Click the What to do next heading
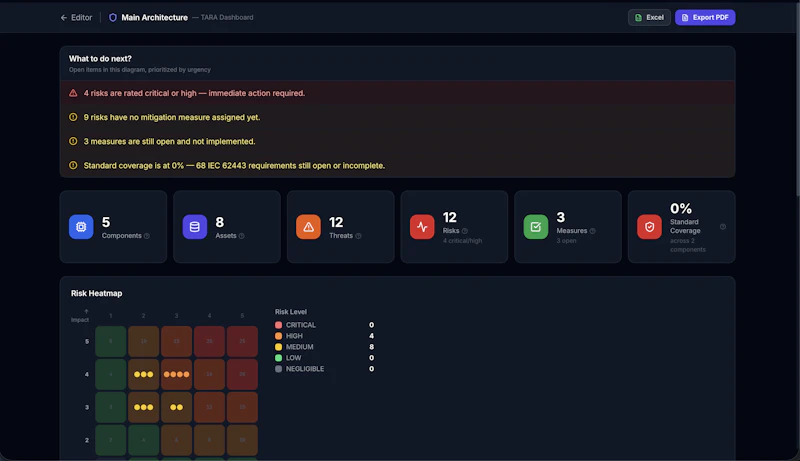800x461 pixels. tap(100, 59)
